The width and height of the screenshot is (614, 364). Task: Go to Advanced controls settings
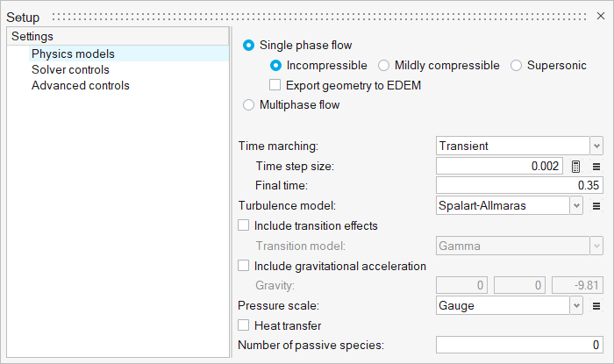pos(80,85)
